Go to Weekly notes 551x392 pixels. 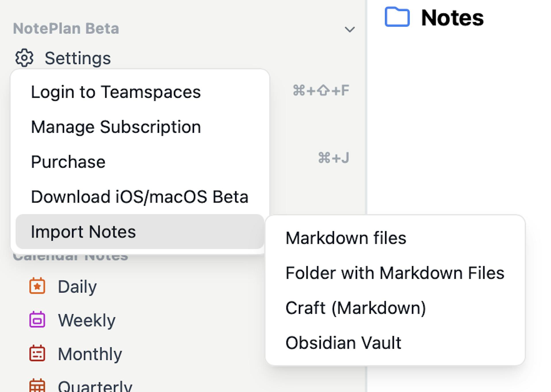click(x=86, y=320)
